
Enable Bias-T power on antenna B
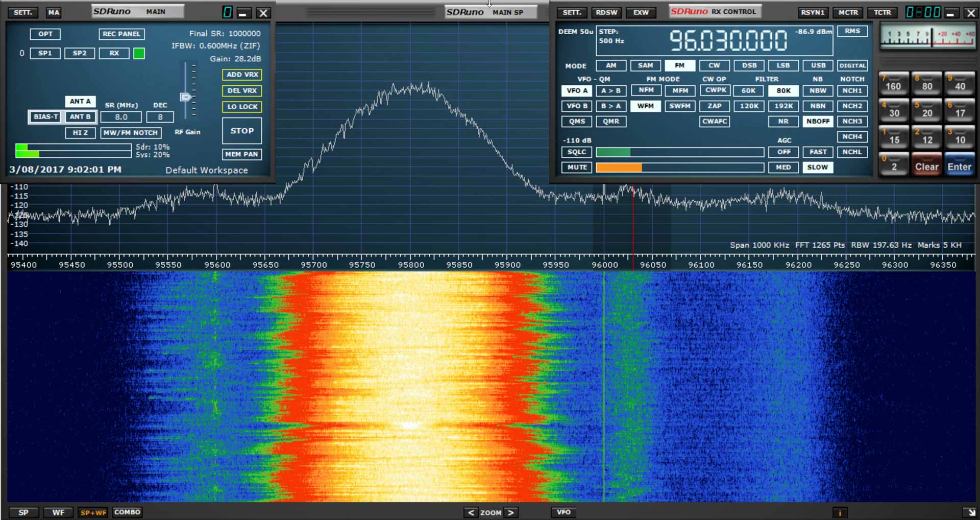pos(44,117)
